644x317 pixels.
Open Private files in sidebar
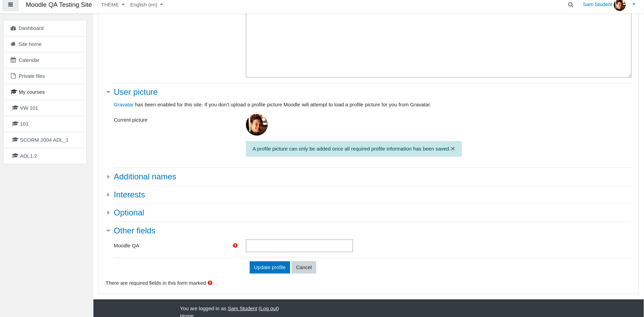45,76
